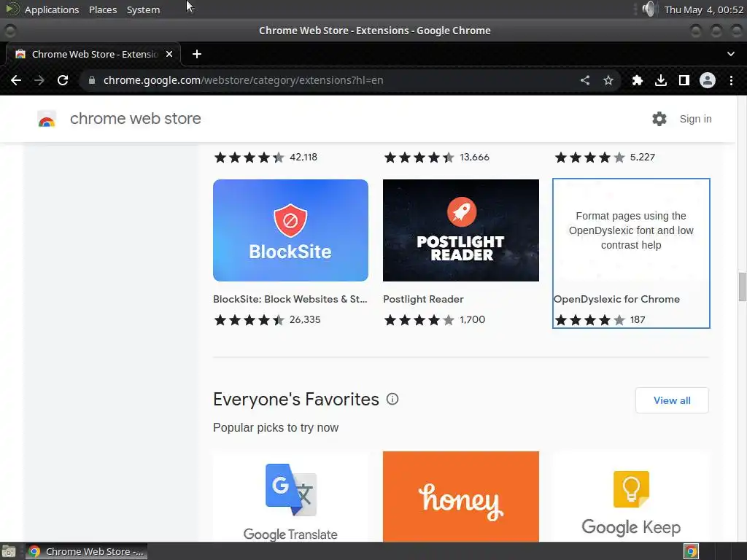
Task: Open the Google Keep extension tile
Action: [631, 497]
